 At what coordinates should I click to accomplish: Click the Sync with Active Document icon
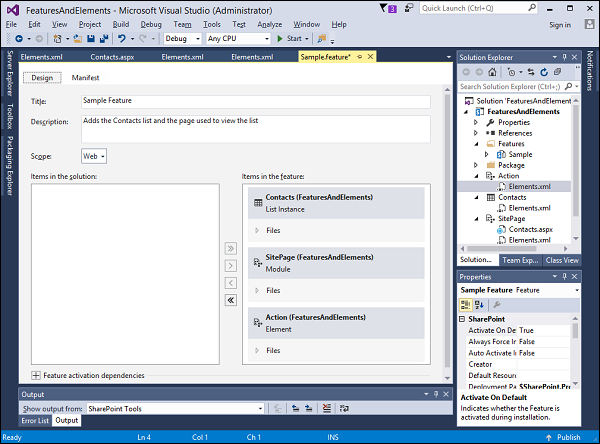(531, 72)
